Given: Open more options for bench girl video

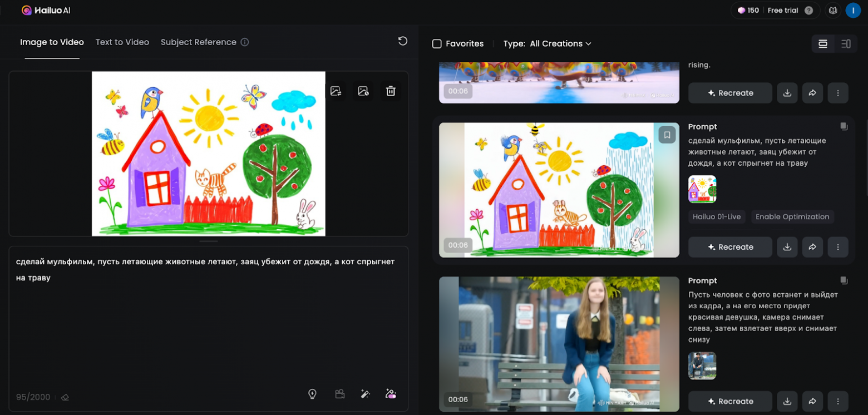Looking at the screenshot, I should (x=838, y=401).
